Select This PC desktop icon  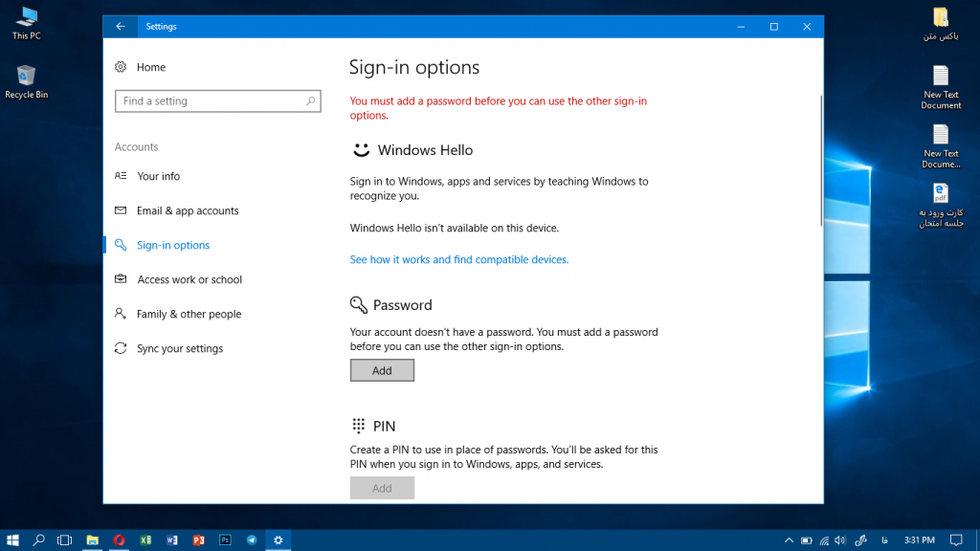coord(26,23)
